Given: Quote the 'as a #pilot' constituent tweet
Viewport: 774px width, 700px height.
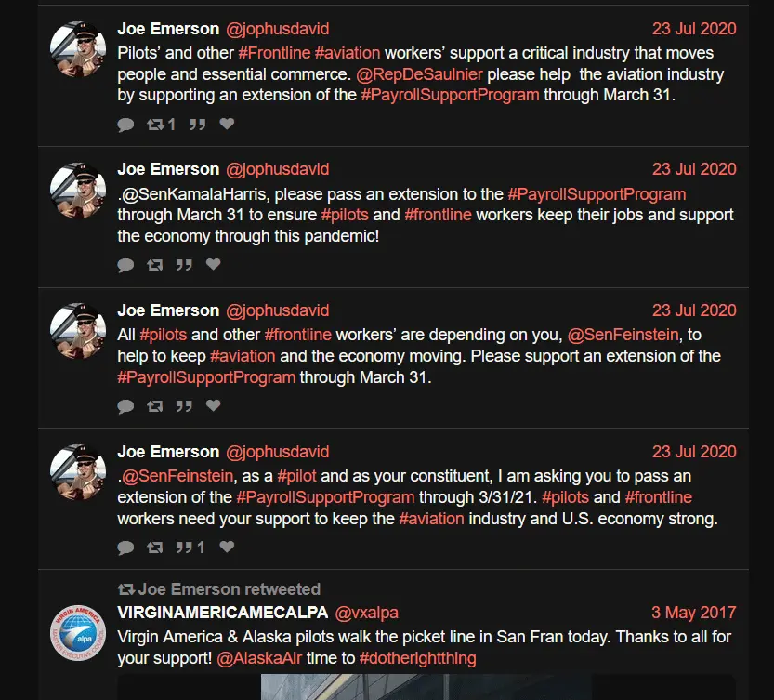Looking at the screenshot, I should click(184, 548).
